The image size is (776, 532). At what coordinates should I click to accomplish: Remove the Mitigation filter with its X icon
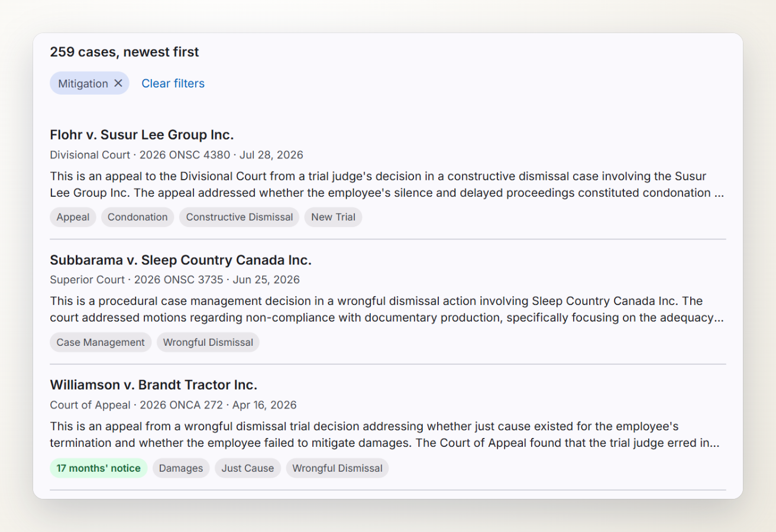tap(118, 83)
